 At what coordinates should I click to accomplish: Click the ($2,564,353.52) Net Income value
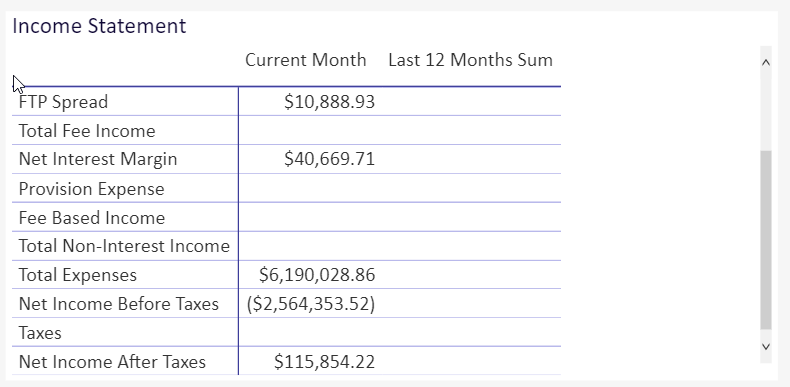pyautogui.click(x=311, y=304)
